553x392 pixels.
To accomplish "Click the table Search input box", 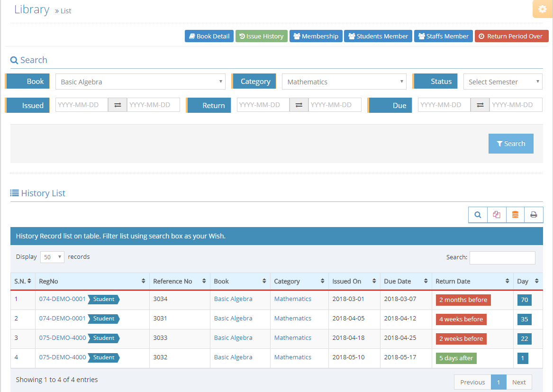I will (x=502, y=257).
